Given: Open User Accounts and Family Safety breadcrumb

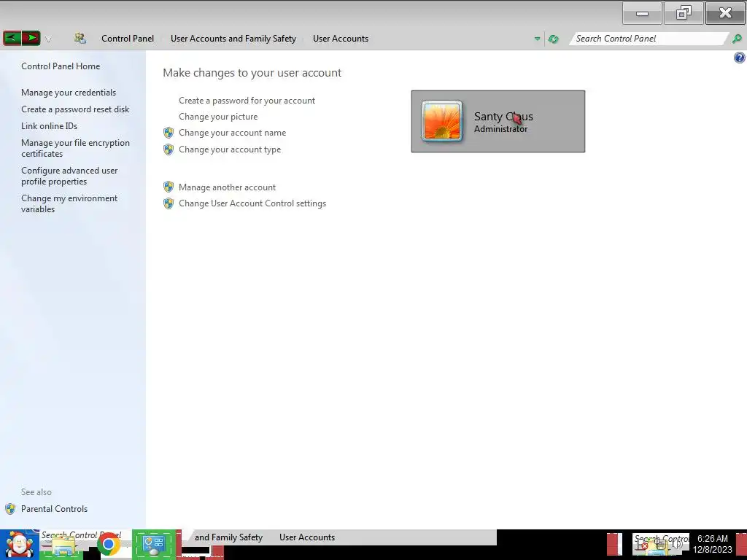Looking at the screenshot, I should pyautogui.click(x=233, y=39).
